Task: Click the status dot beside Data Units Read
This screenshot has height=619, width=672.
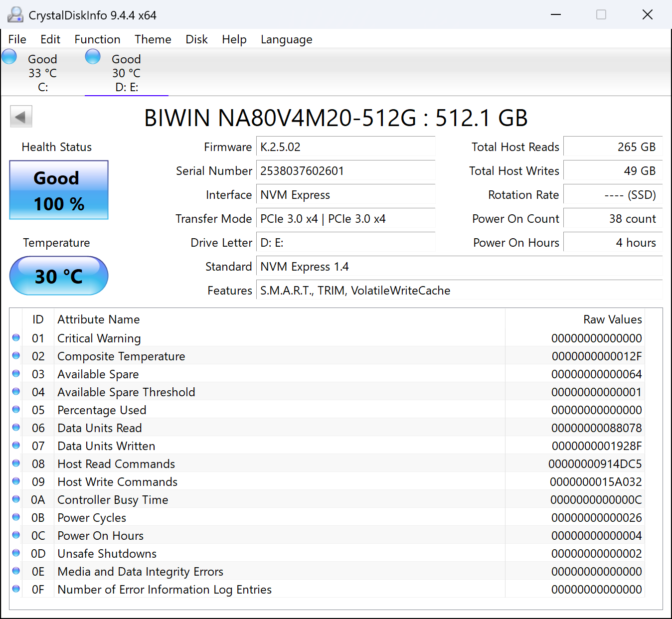Action: coord(16,427)
